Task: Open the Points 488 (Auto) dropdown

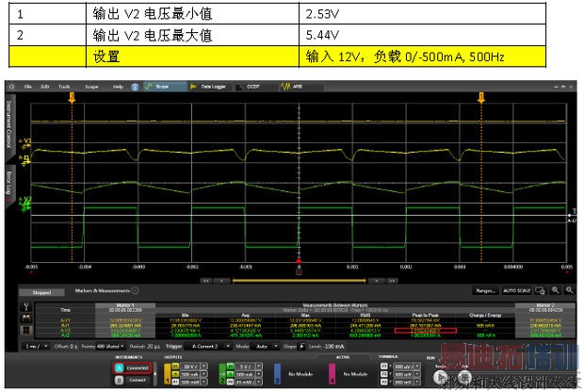Action: [110, 347]
